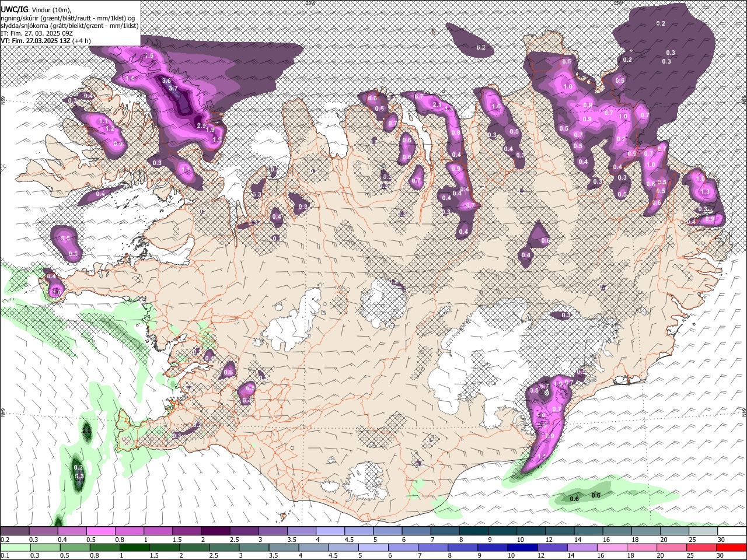Click the 2.1 snowfall value on the map

pos(437,104)
